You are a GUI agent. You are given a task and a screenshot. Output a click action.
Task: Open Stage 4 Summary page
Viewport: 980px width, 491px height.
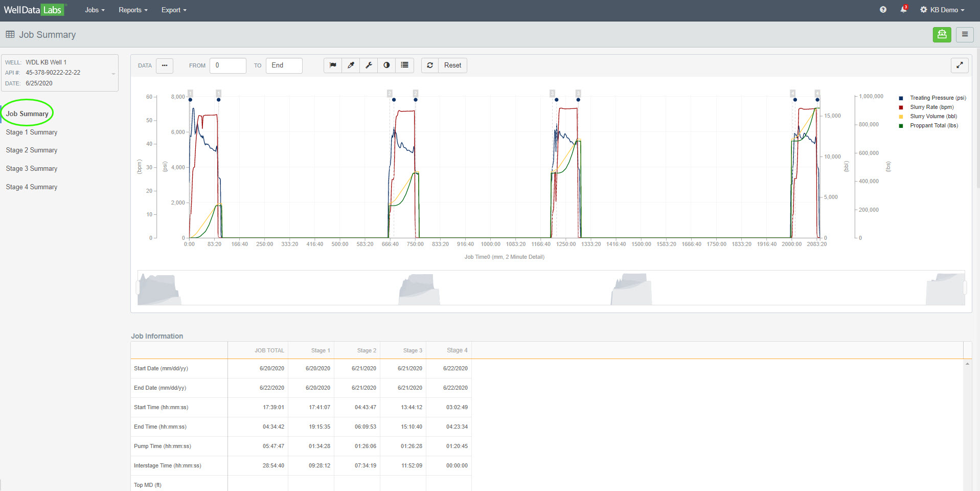(32, 187)
